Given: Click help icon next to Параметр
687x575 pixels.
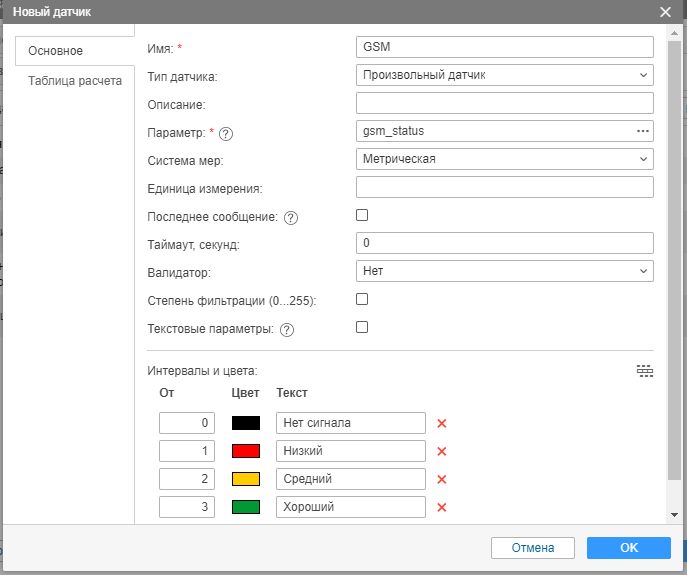Looking at the screenshot, I should [x=226, y=133].
